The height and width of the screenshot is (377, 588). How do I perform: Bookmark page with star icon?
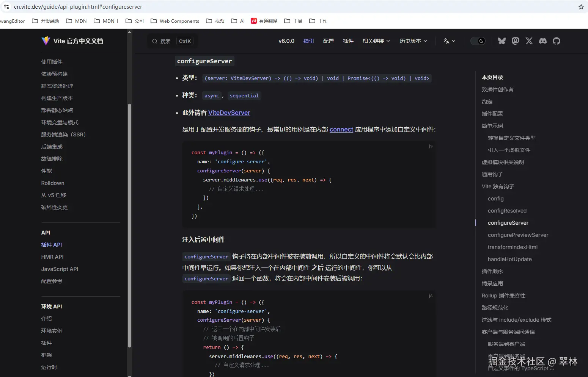pos(581,7)
